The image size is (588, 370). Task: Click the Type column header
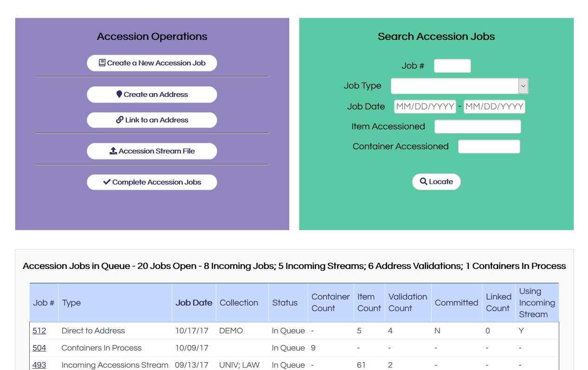point(71,303)
